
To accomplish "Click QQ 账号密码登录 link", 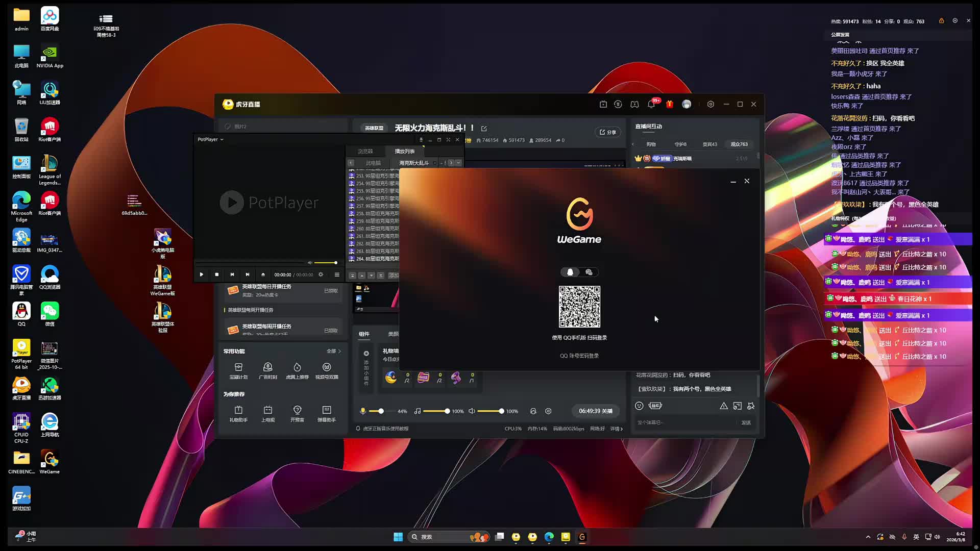I will pos(579,356).
